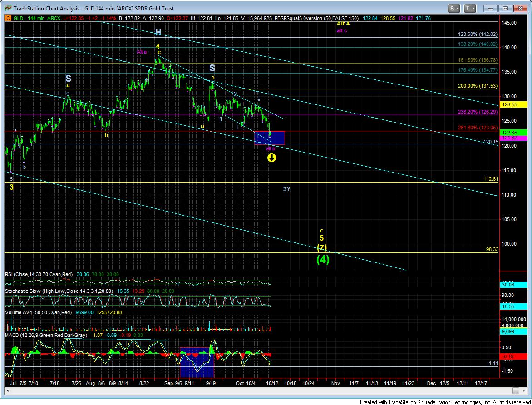Select the blue highlighted box in MACD pane
532x405 pixels.
tap(197, 362)
